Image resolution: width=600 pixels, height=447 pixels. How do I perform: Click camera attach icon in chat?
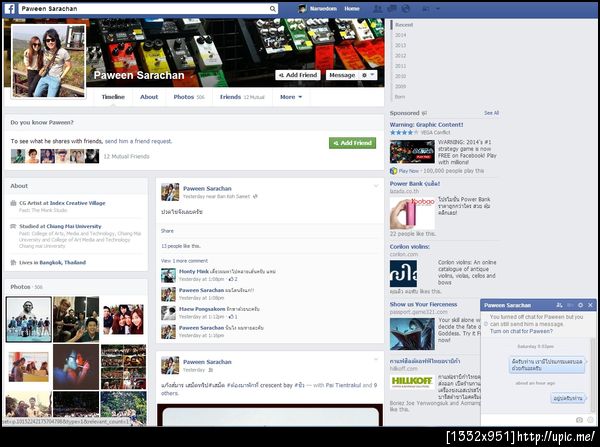pyautogui.click(x=579, y=420)
